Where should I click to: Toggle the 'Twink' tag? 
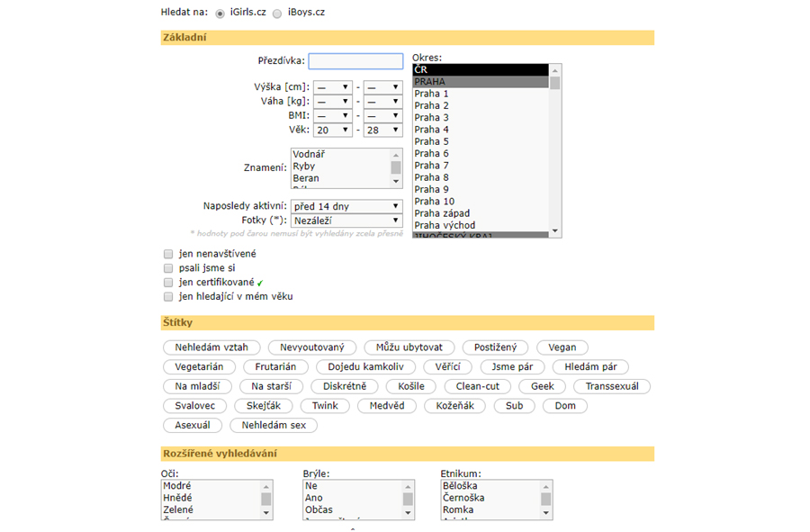coord(325,406)
